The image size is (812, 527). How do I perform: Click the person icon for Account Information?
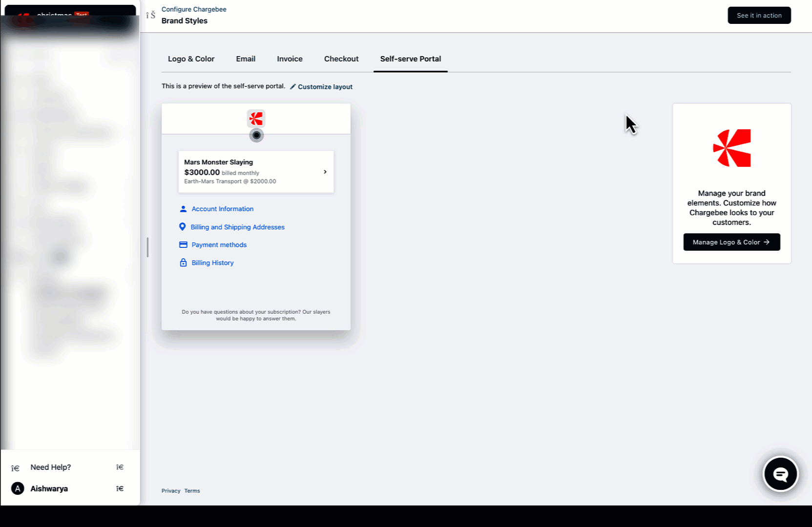point(183,209)
